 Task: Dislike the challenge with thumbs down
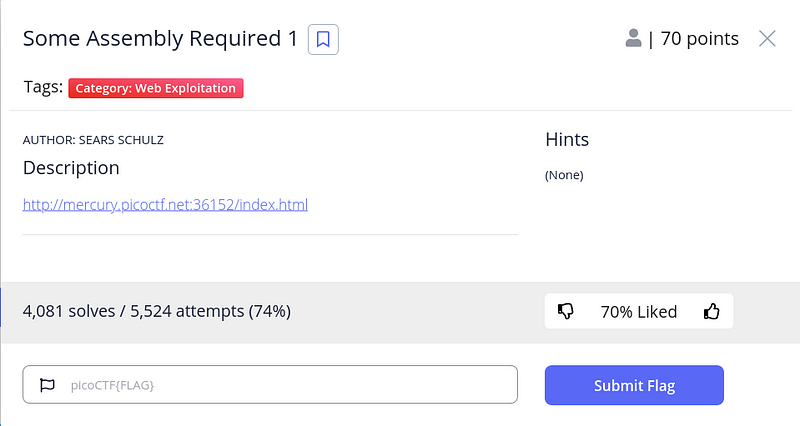(x=566, y=312)
